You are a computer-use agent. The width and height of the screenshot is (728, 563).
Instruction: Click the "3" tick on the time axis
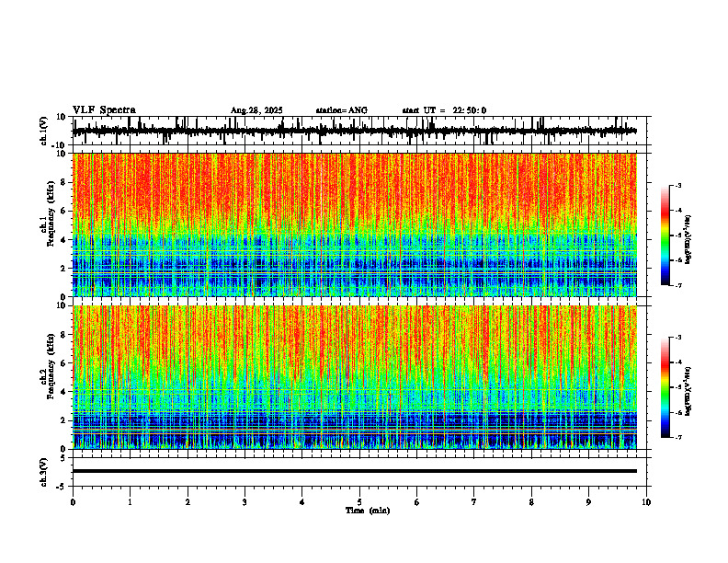245,502
